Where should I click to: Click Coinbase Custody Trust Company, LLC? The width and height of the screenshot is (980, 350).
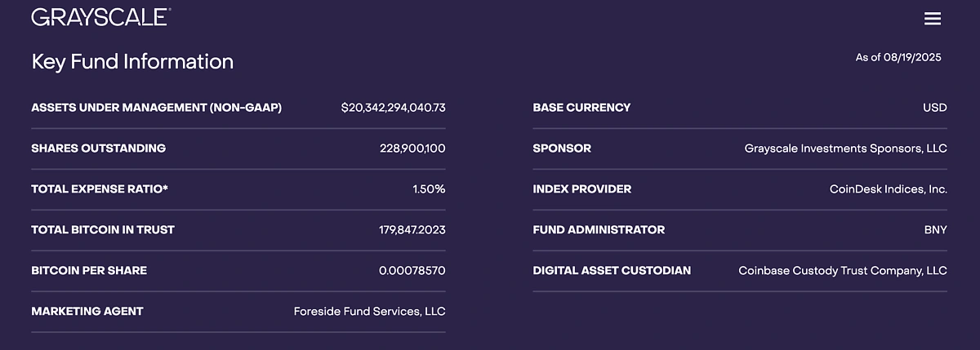click(x=843, y=271)
